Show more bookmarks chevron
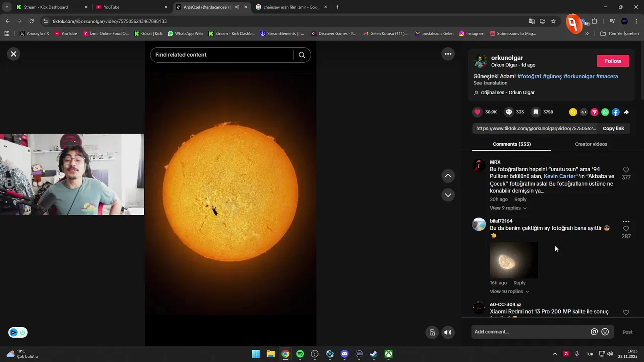Screen dimensions: 644x362 587,34
